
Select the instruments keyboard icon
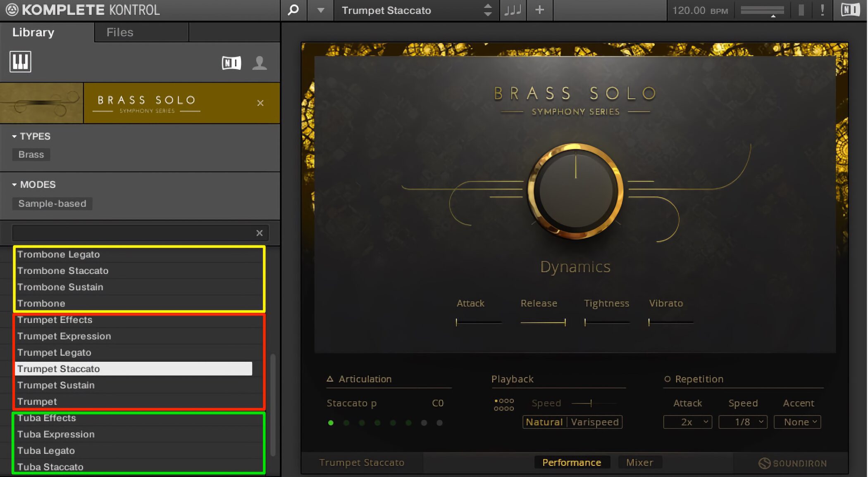(20, 62)
